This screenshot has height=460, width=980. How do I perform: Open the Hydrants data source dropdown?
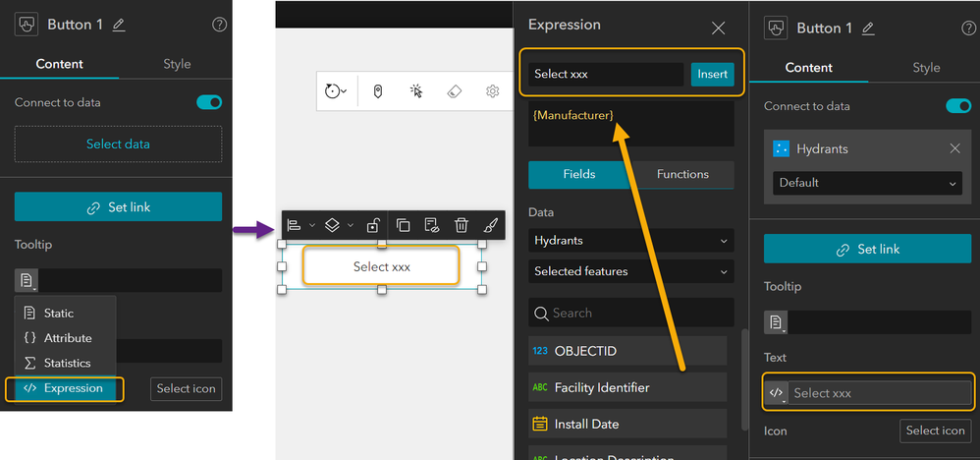(630, 240)
